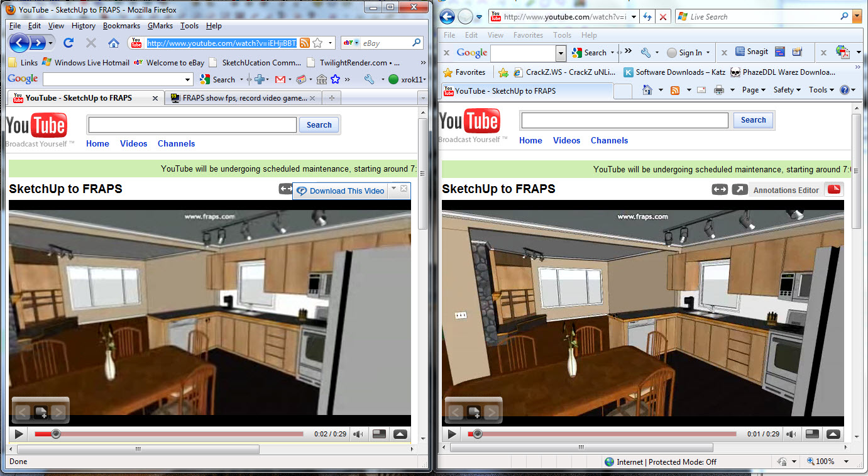This screenshot has height=476, width=868.
Task: Click IE help question mark icon
Action: (845, 91)
